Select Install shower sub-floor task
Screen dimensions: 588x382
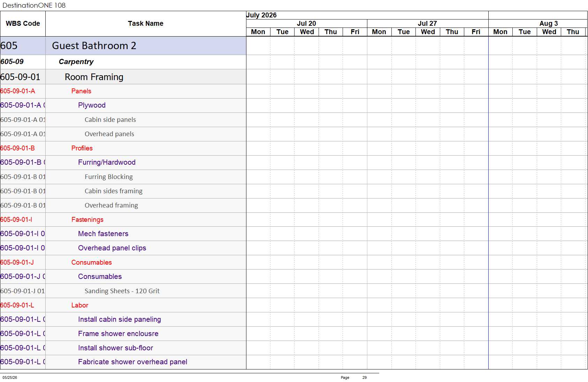tap(123, 348)
